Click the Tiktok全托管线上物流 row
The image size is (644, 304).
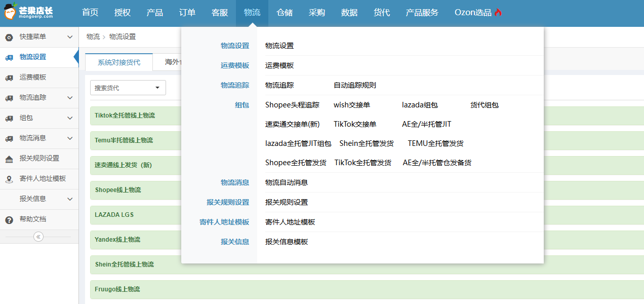[125, 116]
